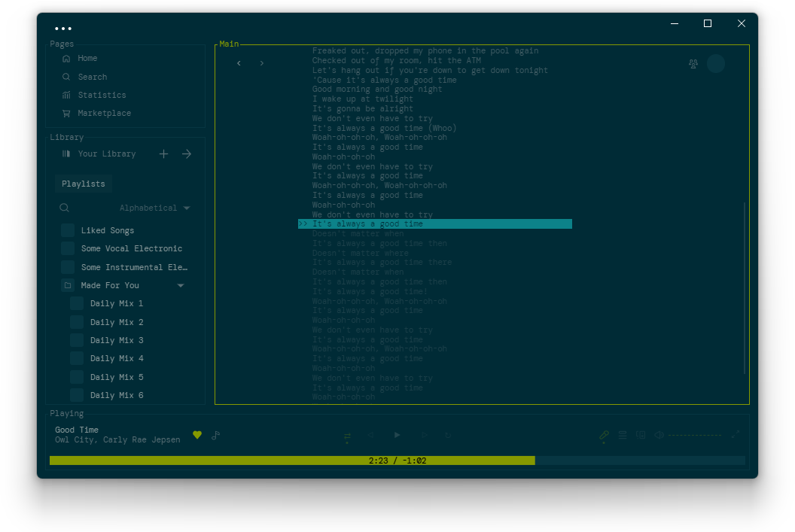Toggle the liked heart for Good Time
Screen dimensions: 795x532
point(197,435)
